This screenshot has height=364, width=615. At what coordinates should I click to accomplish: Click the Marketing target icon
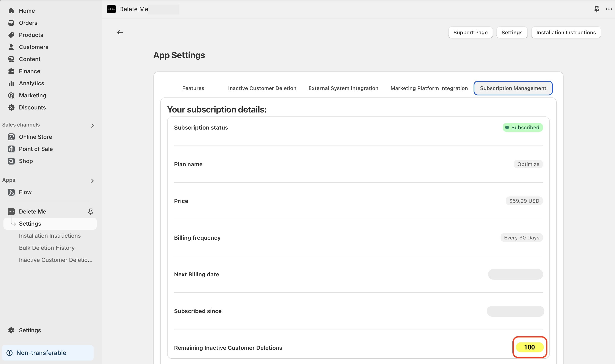coord(11,95)
